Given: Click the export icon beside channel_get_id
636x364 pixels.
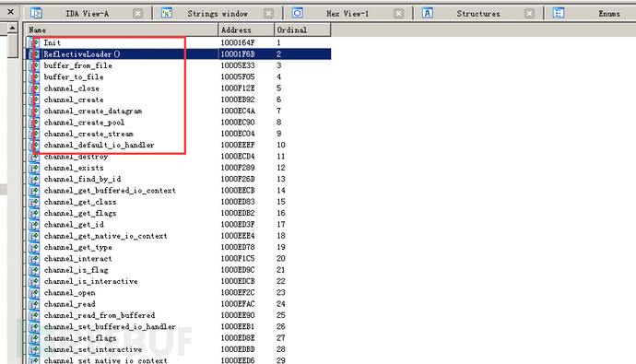Looking at the screenshot, I should (34, 224).
